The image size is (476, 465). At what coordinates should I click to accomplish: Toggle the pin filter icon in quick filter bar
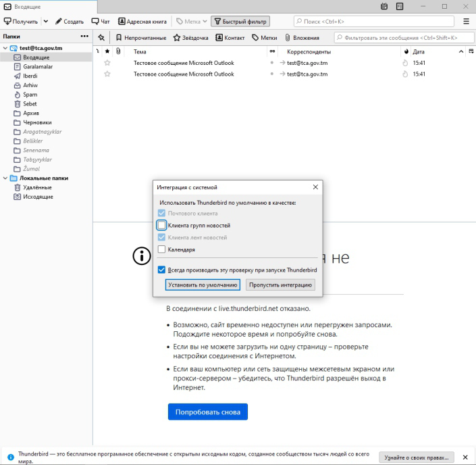(x=101, y=38)
